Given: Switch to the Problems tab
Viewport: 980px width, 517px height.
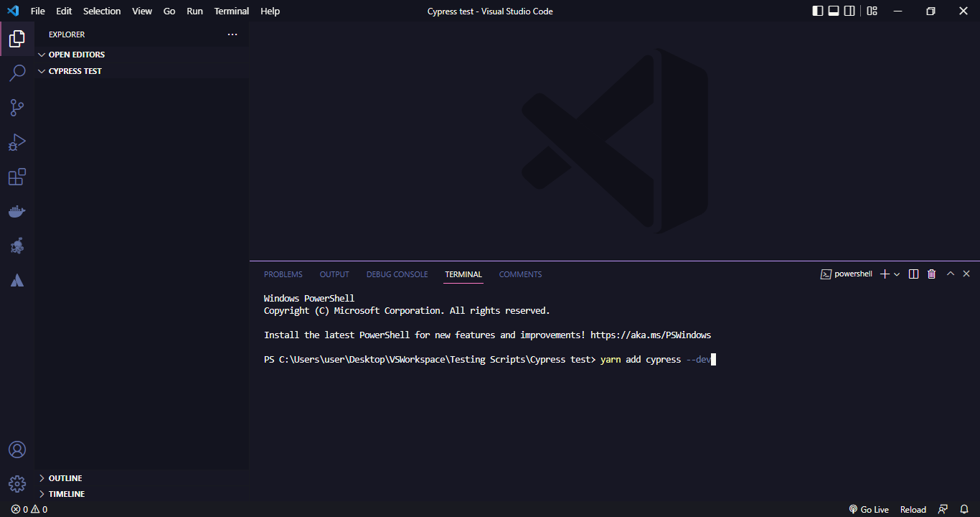Looking at the screenshot, I should (x=283, y=274).
